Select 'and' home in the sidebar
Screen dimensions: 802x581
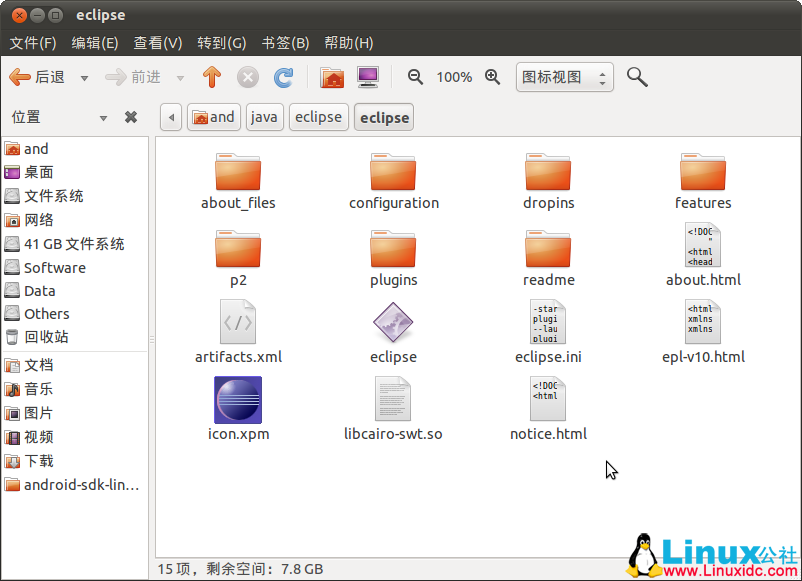tap(75, 149)
